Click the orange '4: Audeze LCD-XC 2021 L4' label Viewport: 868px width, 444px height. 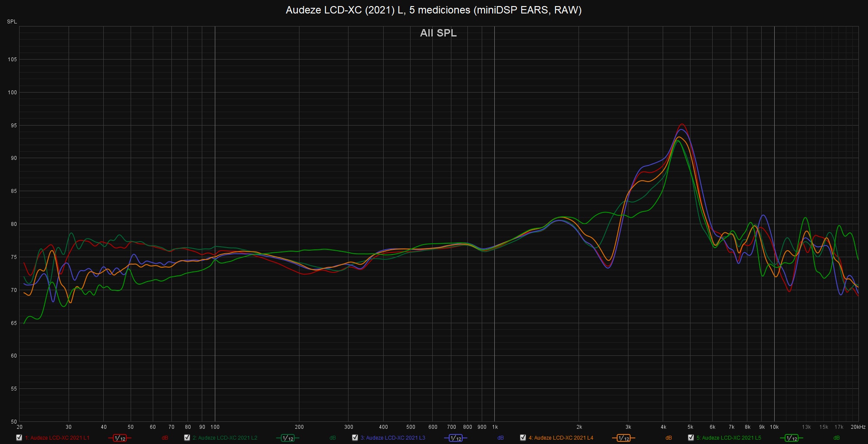561,438
